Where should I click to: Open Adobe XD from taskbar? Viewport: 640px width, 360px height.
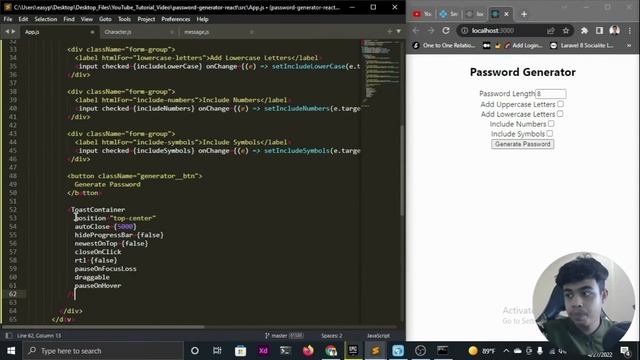[263, 351]
